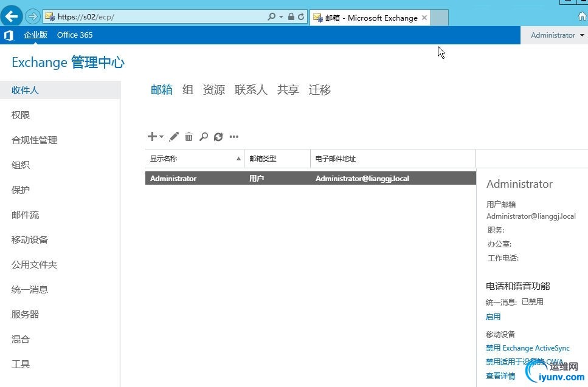The height and width of the screenshot is (387, 588).
Task: Close the Microsoft Exchange browser tab
Action: click(x=424, y=18)
